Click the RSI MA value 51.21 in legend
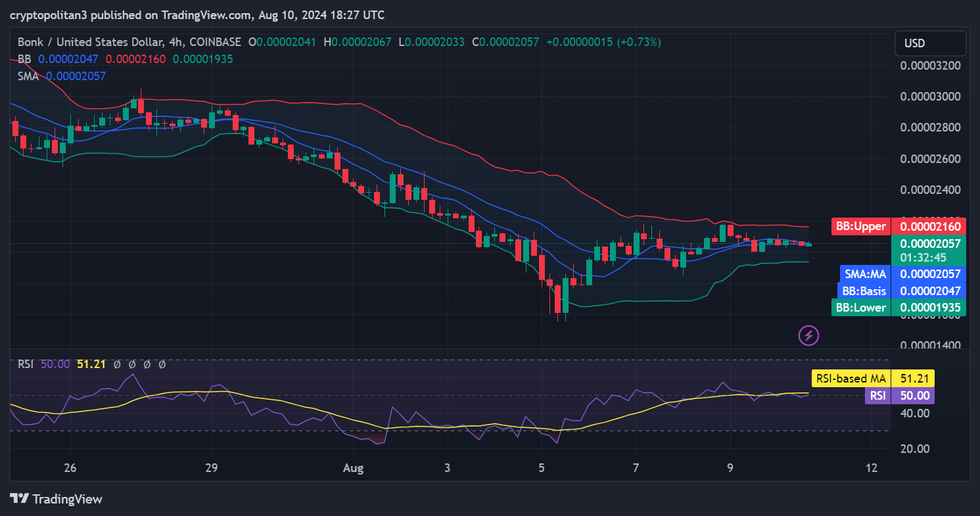 [x=91, y=364]
